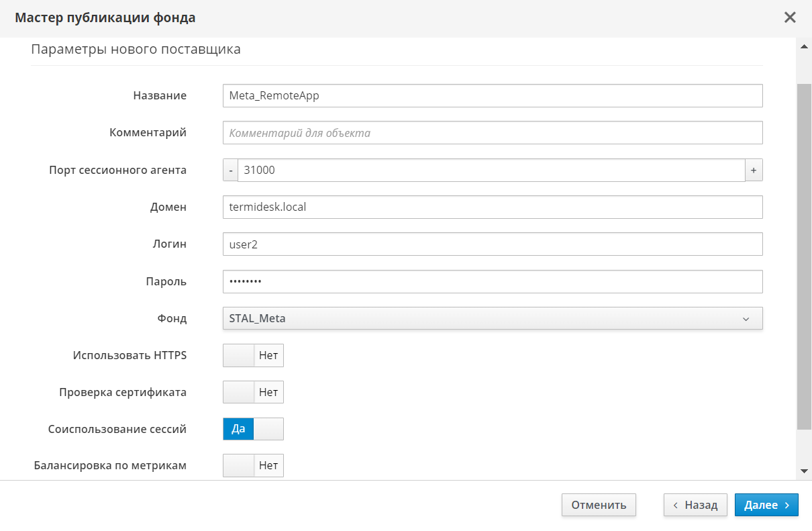This screenshot has width=812, height=531.
Task: Go back with the Назад button
Action: tap(695, 505)
